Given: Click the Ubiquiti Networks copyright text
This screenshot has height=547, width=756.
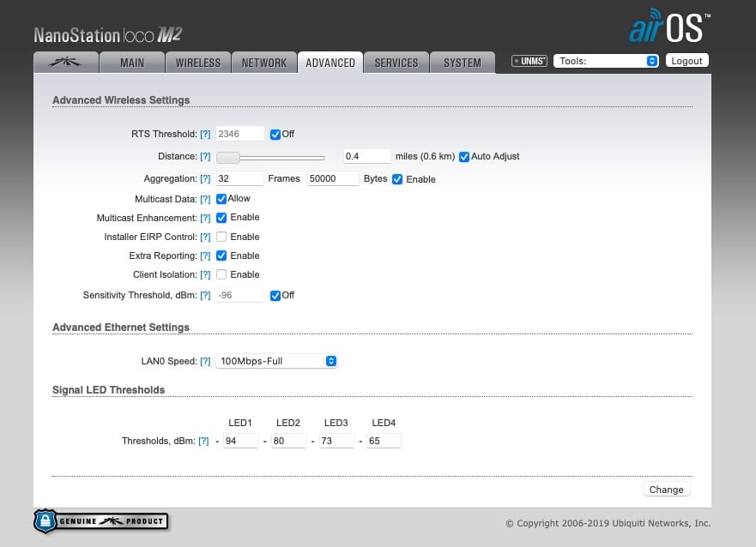Looking at the screenshot, I should click(x=608, y=523).
